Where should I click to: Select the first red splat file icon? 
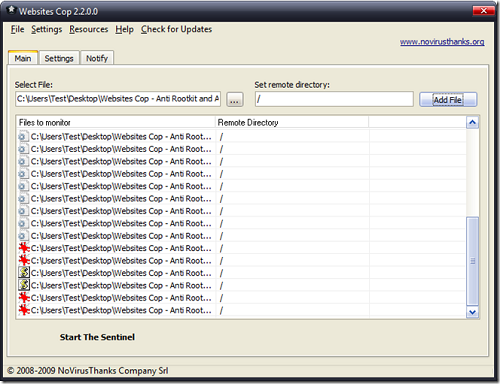(24, 248)
